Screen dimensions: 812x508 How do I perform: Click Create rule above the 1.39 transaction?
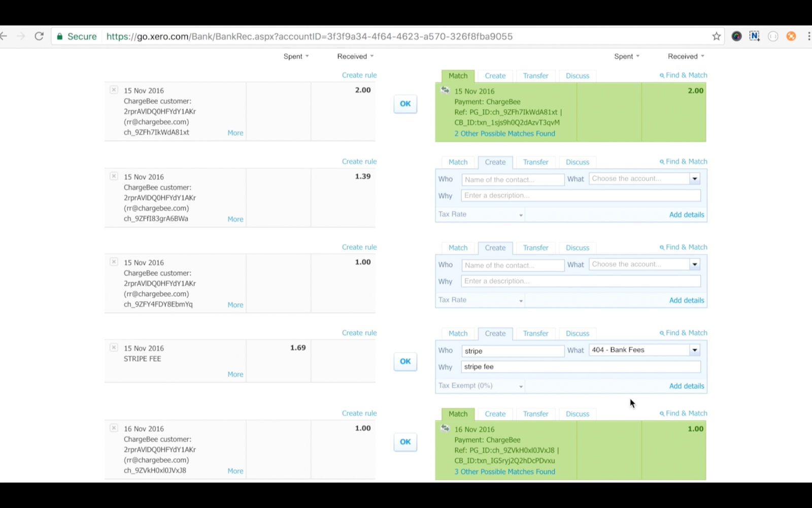coord(359,162)
